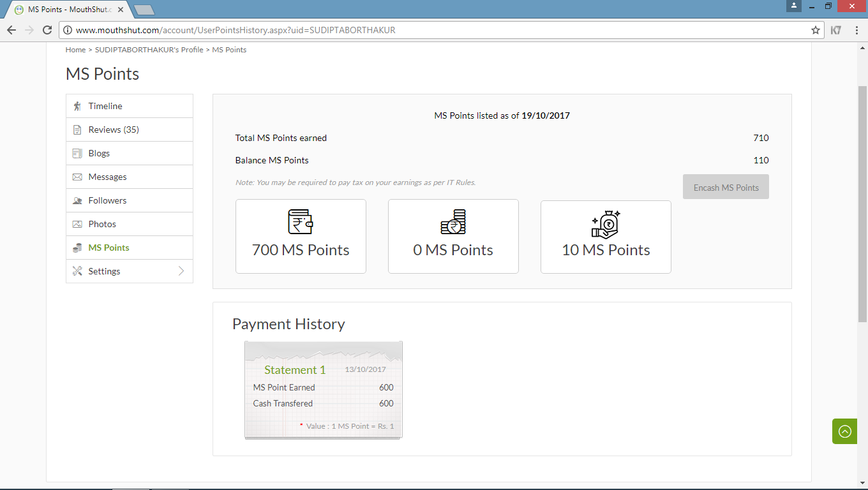
Task: Click the tax note about IT Rules
Action: tap(355, 182)
